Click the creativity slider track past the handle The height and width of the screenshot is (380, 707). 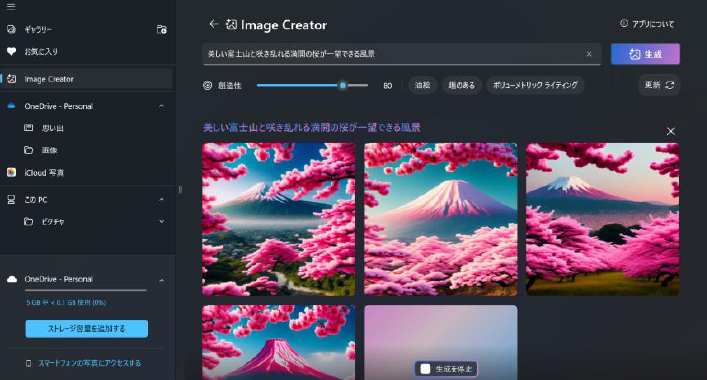point(358,85)
